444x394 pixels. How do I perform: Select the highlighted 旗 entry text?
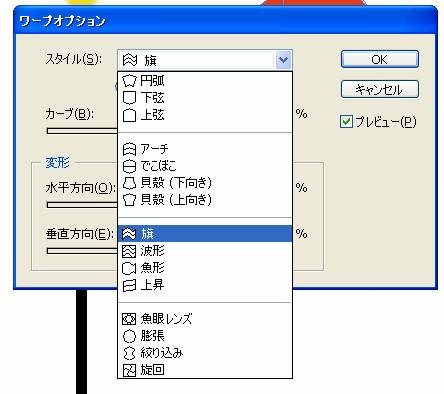147,234
